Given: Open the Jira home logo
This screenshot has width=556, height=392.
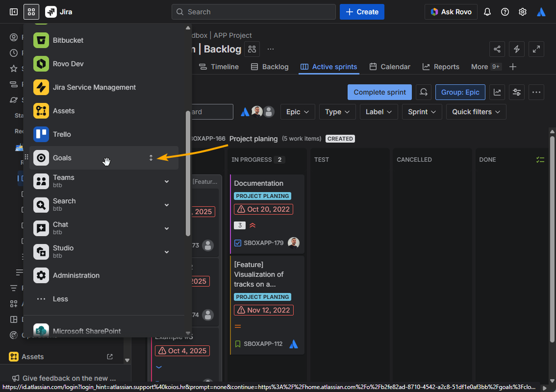Looking at the screenshot, I should (59, 12).
